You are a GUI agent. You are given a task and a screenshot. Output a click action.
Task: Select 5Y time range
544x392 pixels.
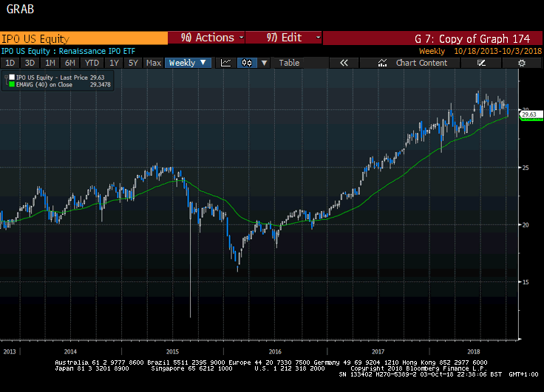coord(133,63)
